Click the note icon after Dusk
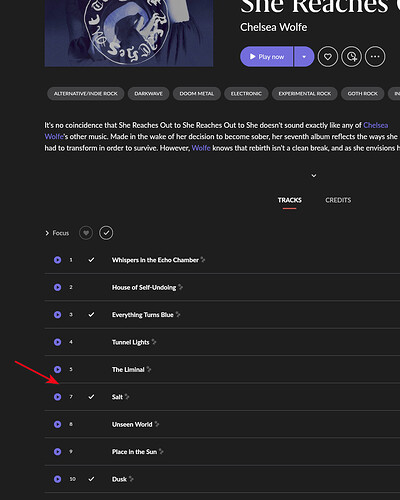This screenshot has height=500, width=400. click(x=131, y=479)
